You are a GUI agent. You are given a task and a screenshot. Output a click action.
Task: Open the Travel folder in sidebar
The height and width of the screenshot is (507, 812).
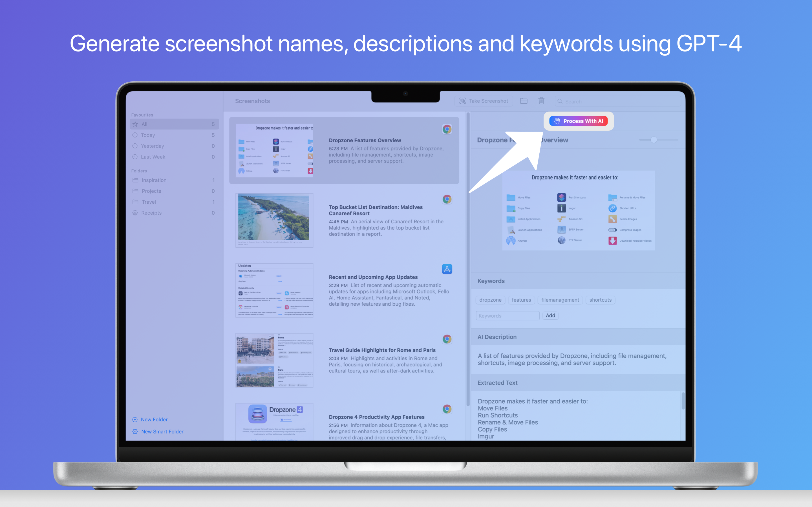pyautogui.click(x=149, y=202)
